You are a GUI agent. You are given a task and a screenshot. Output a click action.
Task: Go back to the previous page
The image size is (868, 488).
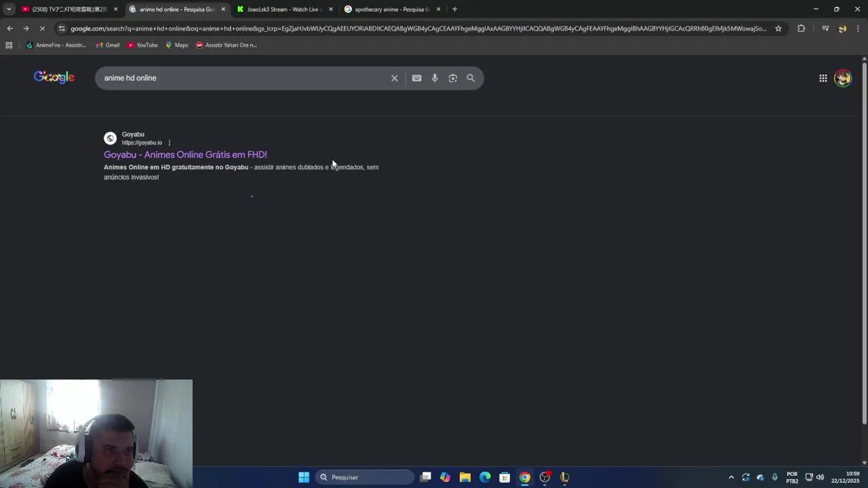[x=9, y=28]
